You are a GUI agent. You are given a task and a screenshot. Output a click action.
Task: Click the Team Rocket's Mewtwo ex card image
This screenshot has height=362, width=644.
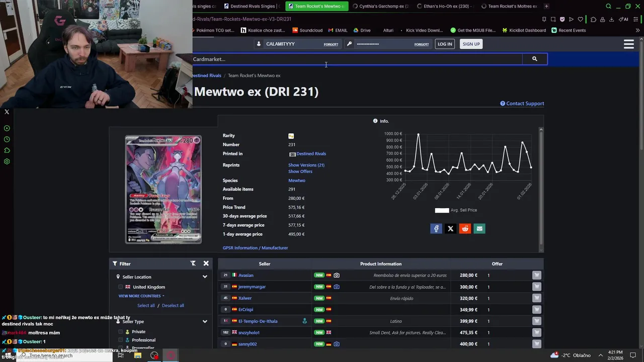click(x=164, y=190)
